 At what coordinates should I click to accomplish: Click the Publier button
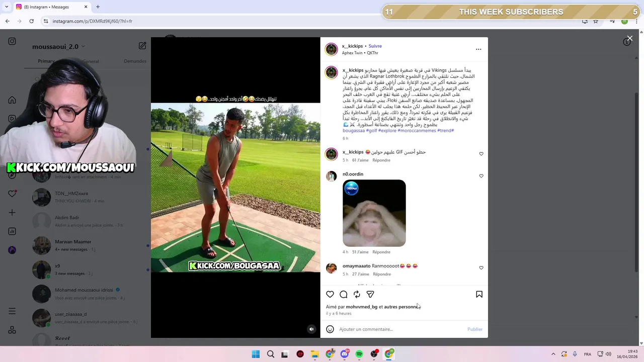(474, 329)
